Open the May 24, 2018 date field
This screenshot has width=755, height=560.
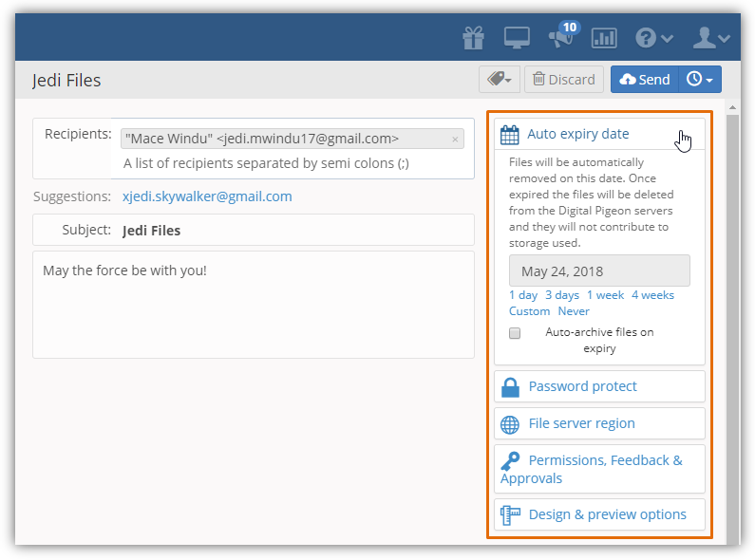point(599,271)
